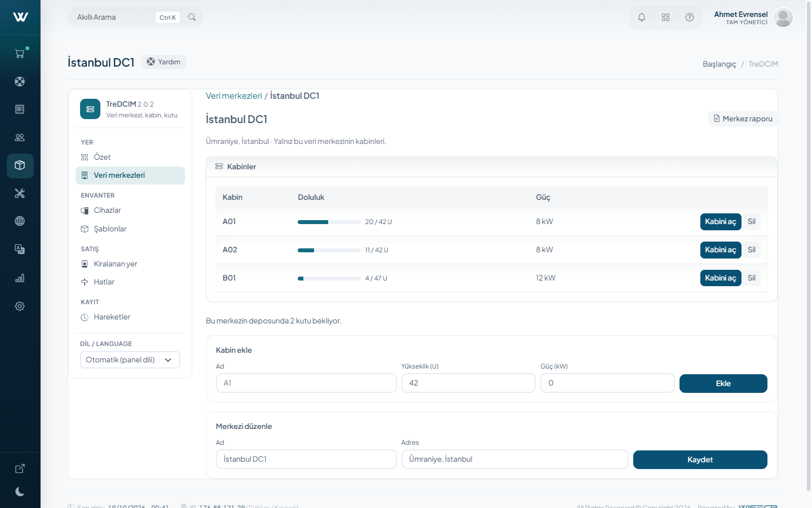Expand the Otomatik (panel dili) language dropdown
The height and width of the screenshot is (508, 812).
click(130, 360)
